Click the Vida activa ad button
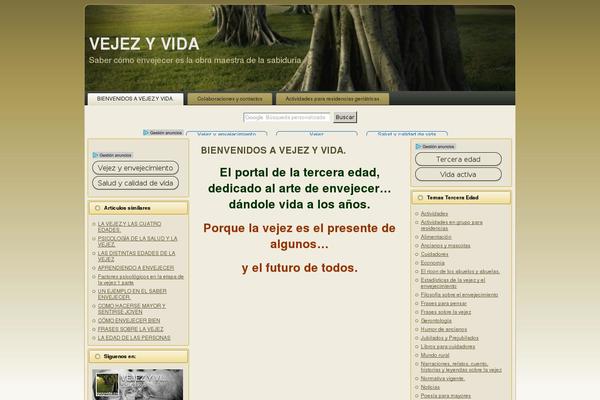This screenshot has height=400, width=600. [x=458, y=175]
